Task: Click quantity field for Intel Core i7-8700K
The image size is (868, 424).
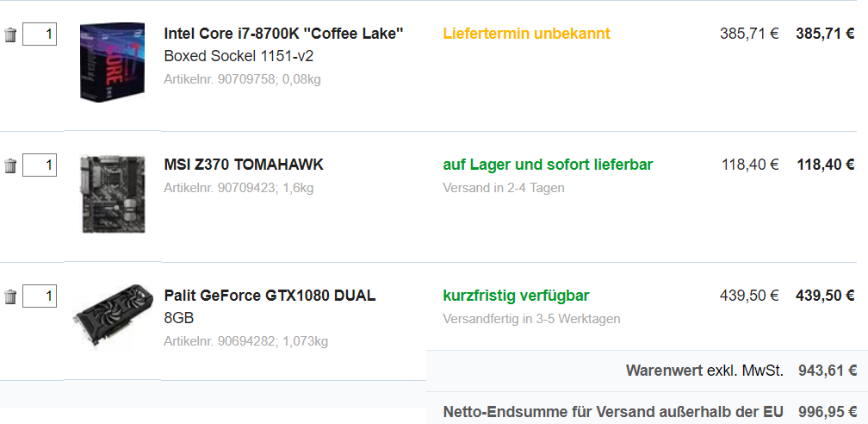Action: tap(40, 34)
